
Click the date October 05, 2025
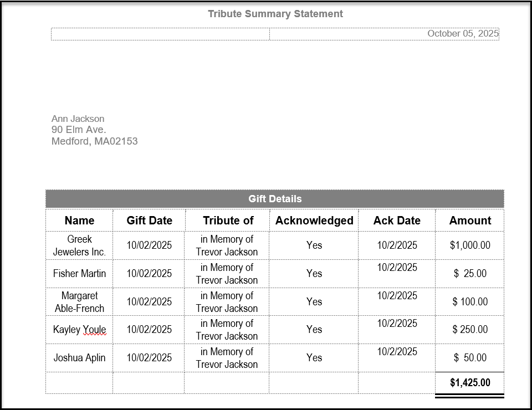tap(463, 33)
